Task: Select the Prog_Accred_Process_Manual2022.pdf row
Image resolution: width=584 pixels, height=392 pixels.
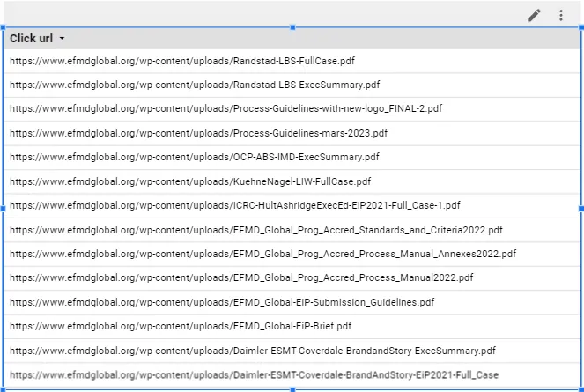Action: 292,278
